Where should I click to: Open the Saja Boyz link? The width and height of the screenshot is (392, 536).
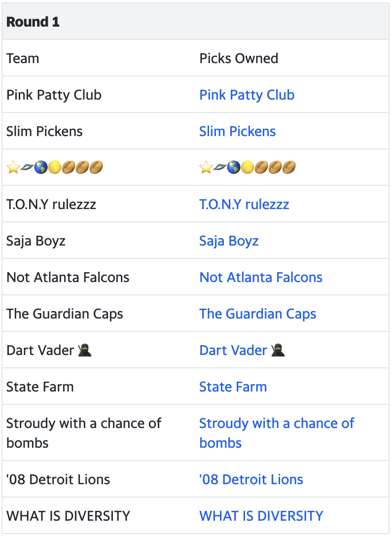point(229,241)
